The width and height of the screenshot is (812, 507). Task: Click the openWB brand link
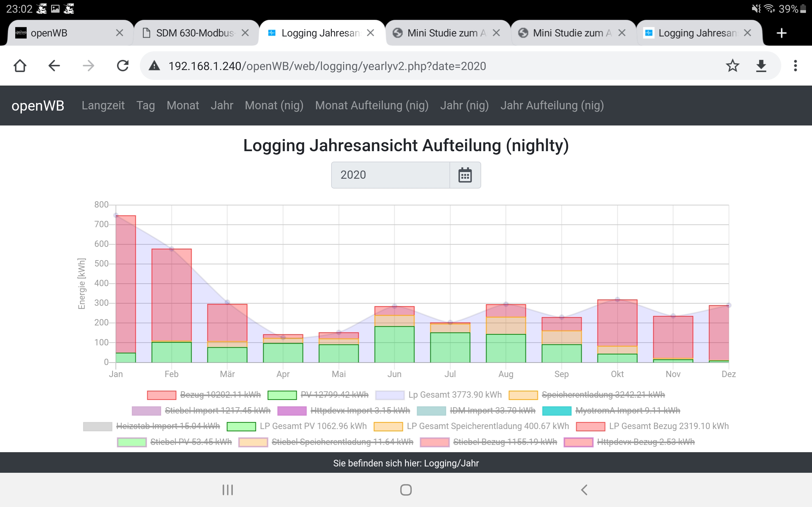pos(37,105)
